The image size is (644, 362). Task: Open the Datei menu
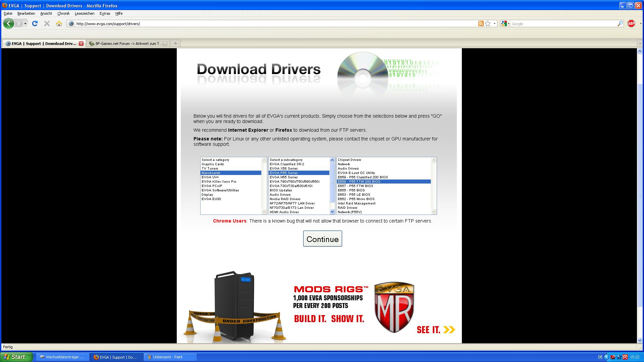[8, 13]
